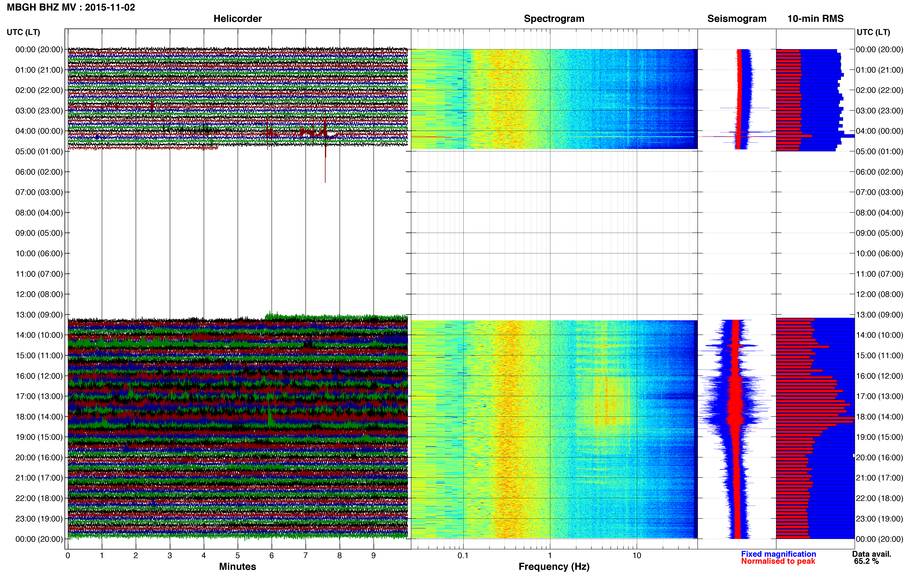
Task: Click the Frequency (Hz) axis title
Action: coord(554,566)
